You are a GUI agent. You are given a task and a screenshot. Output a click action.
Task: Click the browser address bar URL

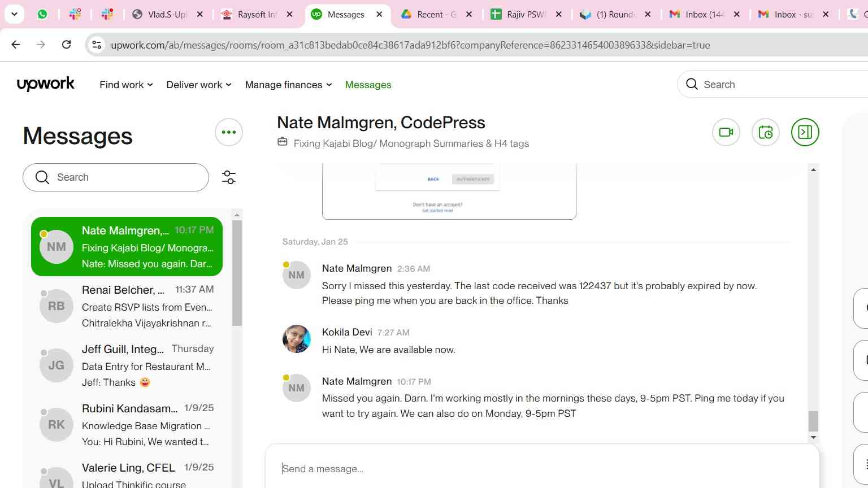[410, 45]
